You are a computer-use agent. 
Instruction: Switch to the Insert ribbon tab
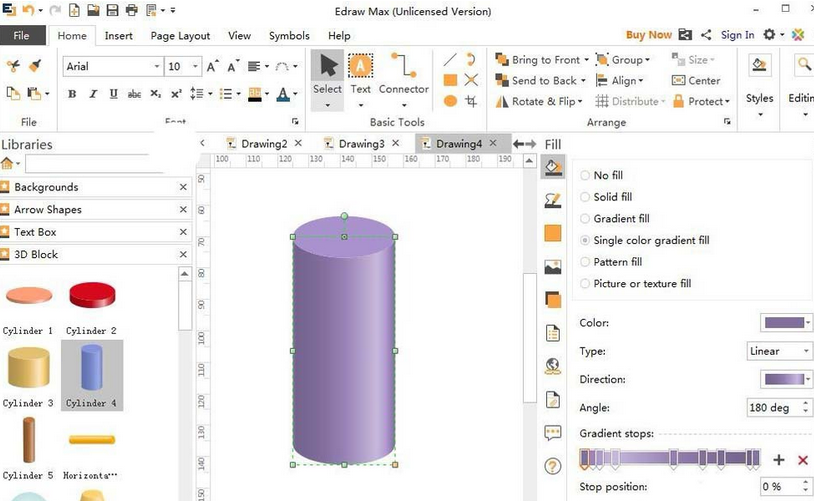click(x=118, y=36)
